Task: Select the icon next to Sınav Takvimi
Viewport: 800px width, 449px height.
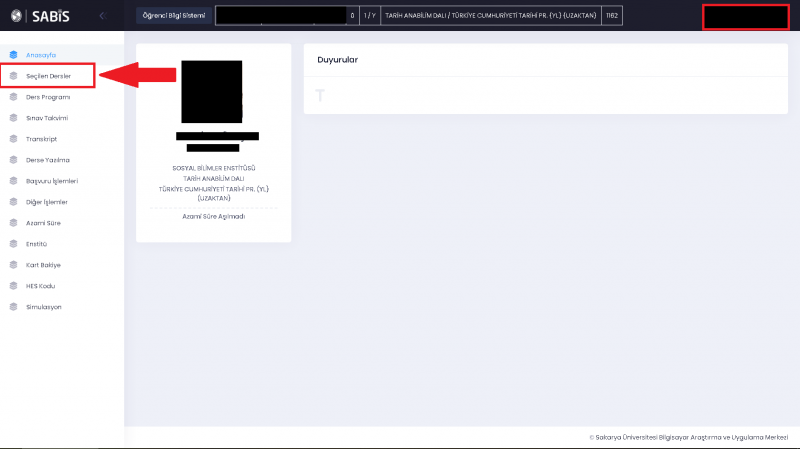Action: (x=12, y=118)
